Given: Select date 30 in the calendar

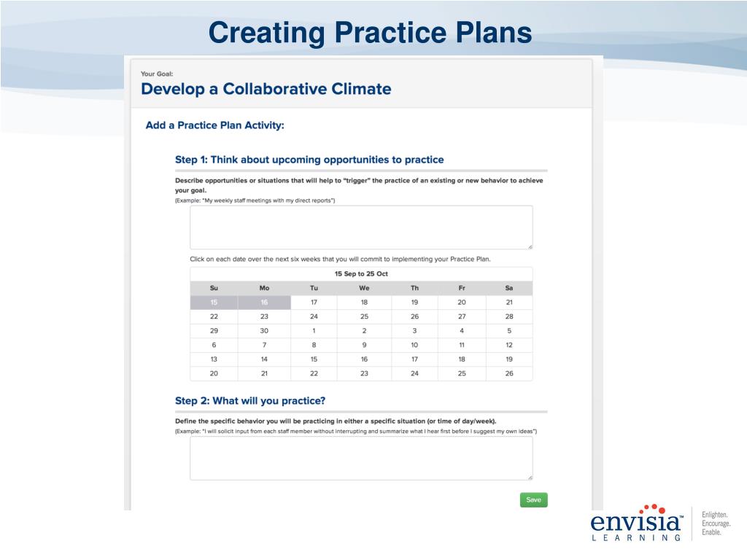Looking at the screenshot, I should pyautogui.click(x=264, y=331).
